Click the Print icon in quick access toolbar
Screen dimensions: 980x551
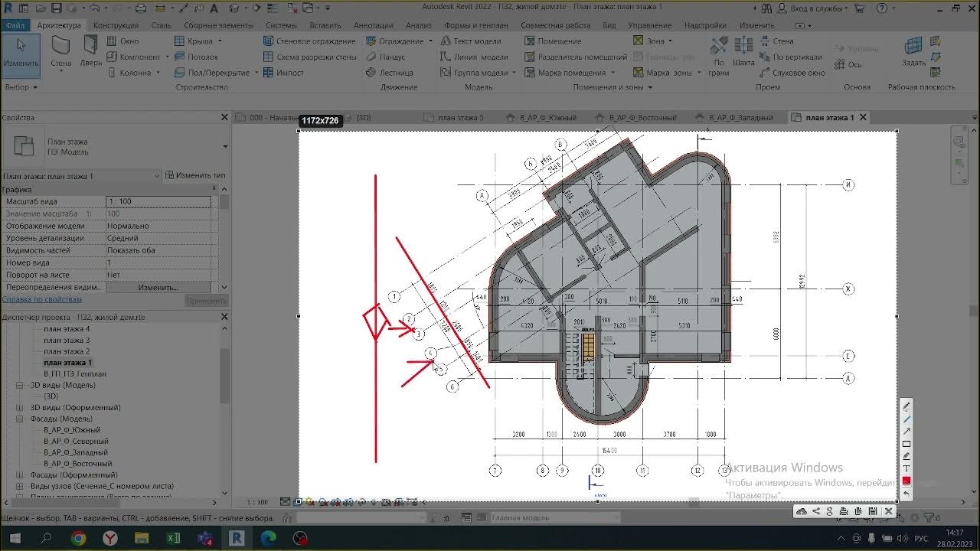(x=140, y=8)
